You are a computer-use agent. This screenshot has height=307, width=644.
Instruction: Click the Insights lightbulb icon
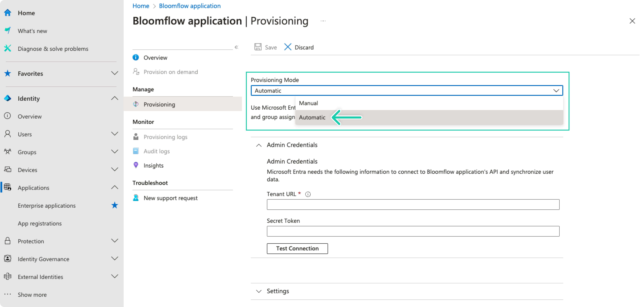(x=136, y=165)
